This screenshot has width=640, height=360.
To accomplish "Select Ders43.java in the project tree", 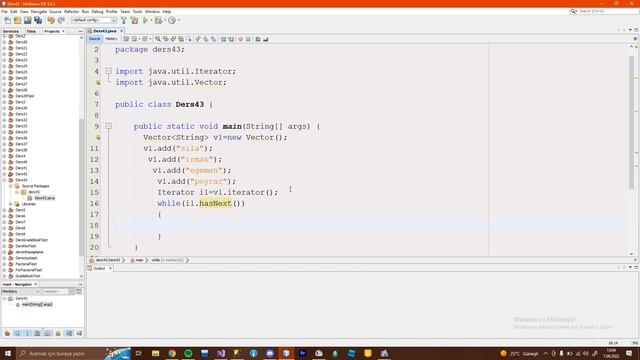I will [x=44, y=198].
